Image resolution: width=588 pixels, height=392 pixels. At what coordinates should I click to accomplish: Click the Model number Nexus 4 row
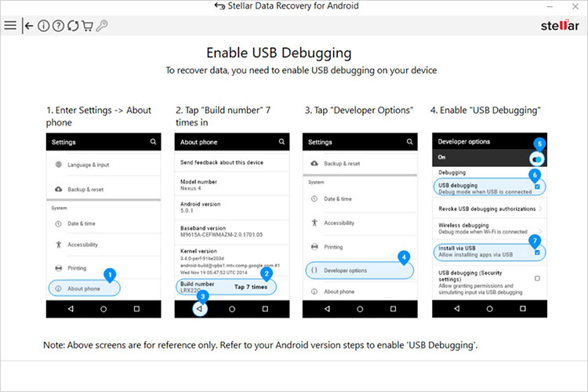pos(232,184)
